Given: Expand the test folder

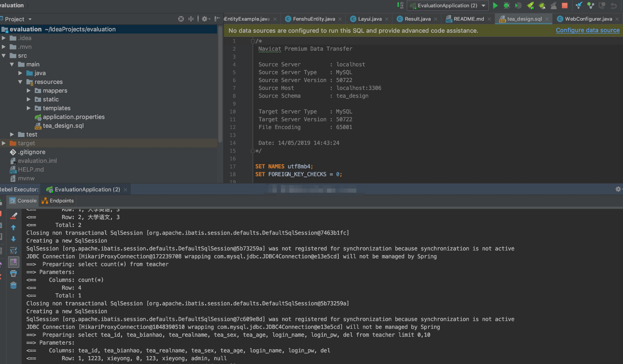Looking at the screenshot, I should 12,135.
